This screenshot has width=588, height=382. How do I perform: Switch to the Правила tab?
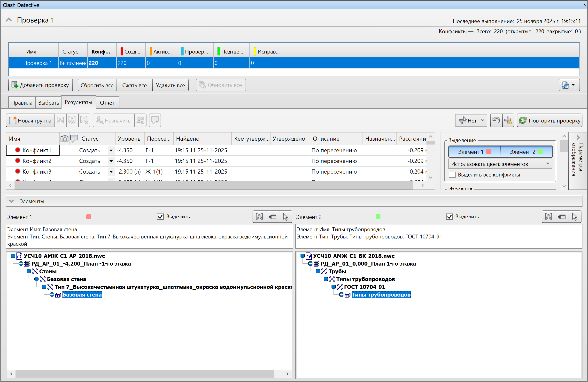[22, 102]
